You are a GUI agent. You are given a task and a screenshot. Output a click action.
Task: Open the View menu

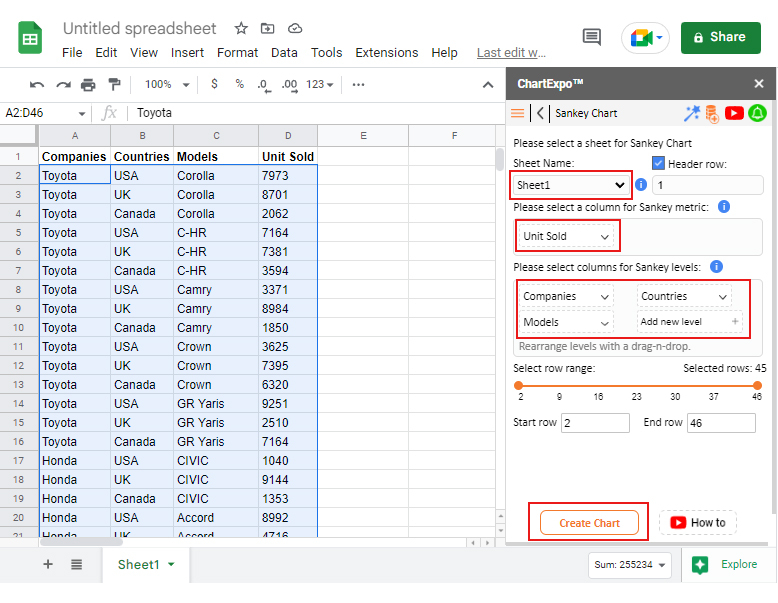pyautogui.click(x=144, y=53)
